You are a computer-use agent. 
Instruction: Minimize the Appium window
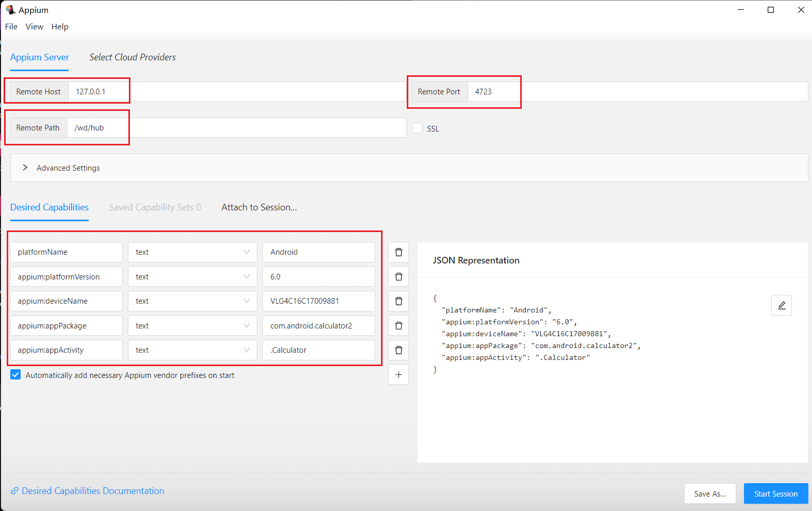click(741, 10)
